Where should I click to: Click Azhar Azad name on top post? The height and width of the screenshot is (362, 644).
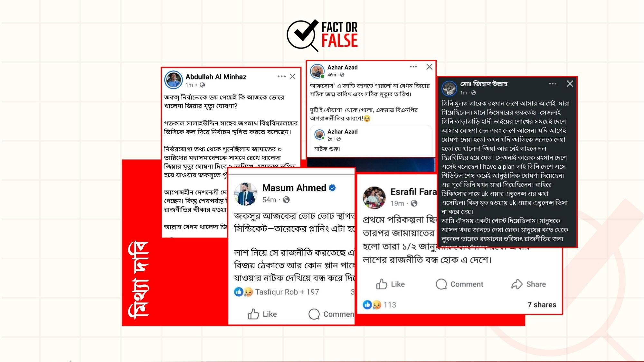tap(342, 67)
